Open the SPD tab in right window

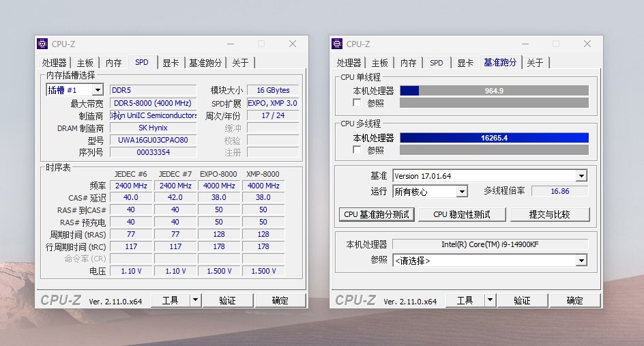437,63
